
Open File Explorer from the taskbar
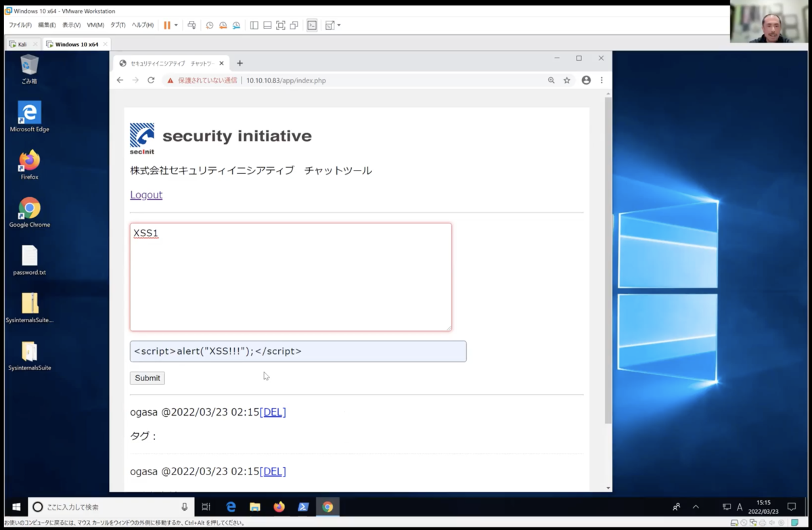(x=255, y=506)
